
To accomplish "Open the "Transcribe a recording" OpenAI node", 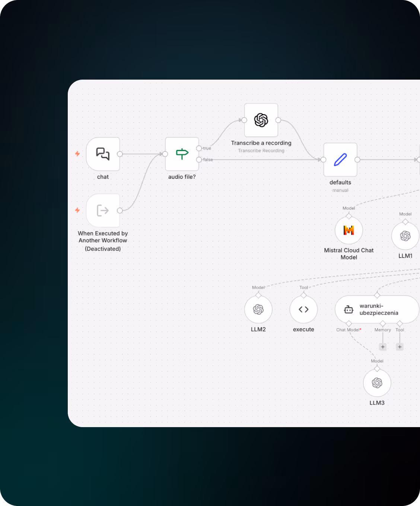I will click(261, 120).
